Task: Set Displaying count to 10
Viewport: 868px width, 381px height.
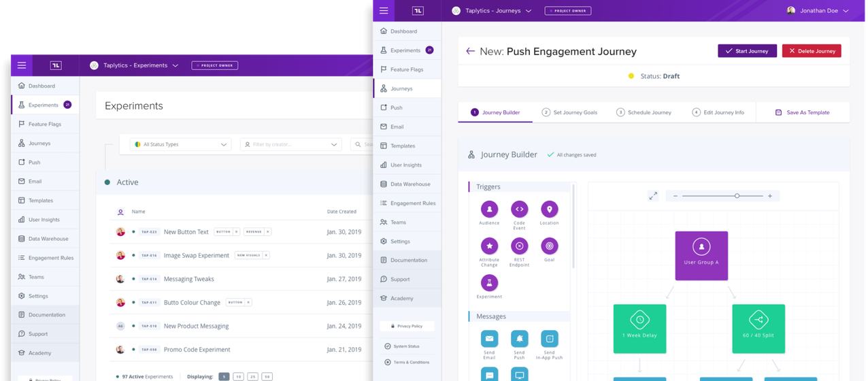Action: 238,376
